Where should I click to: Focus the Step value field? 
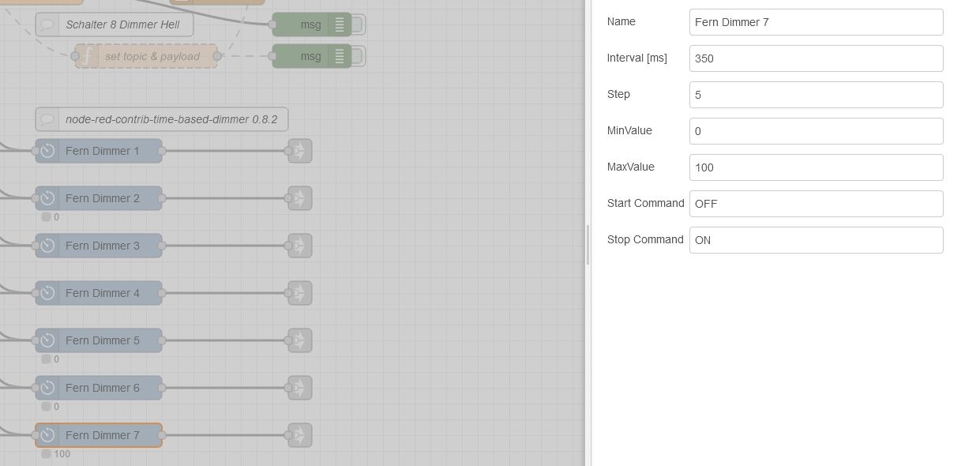(816, 95)
